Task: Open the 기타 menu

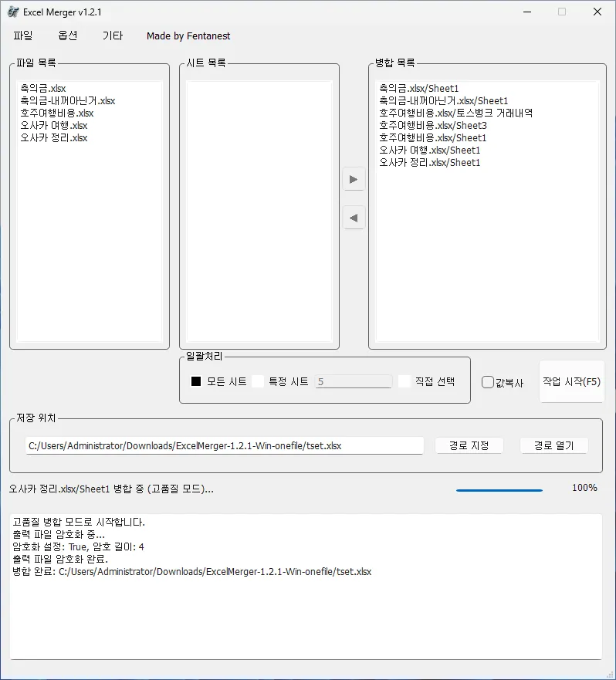Action: [113, 36]
